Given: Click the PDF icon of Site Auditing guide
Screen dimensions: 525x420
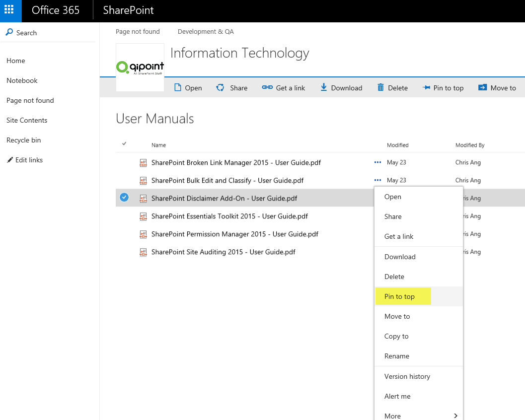Looking at the screenshot, I should [144, 252].
